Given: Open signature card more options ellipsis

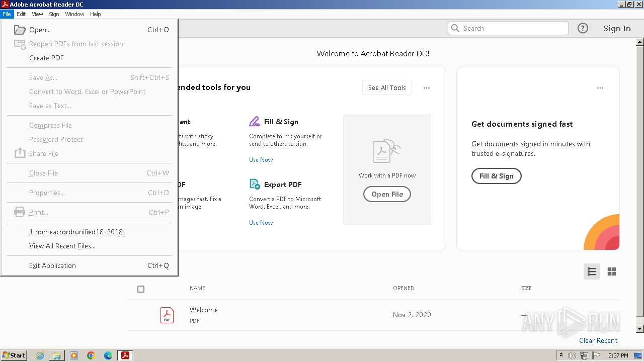Looking at the screenshot, I should [600, 88].
